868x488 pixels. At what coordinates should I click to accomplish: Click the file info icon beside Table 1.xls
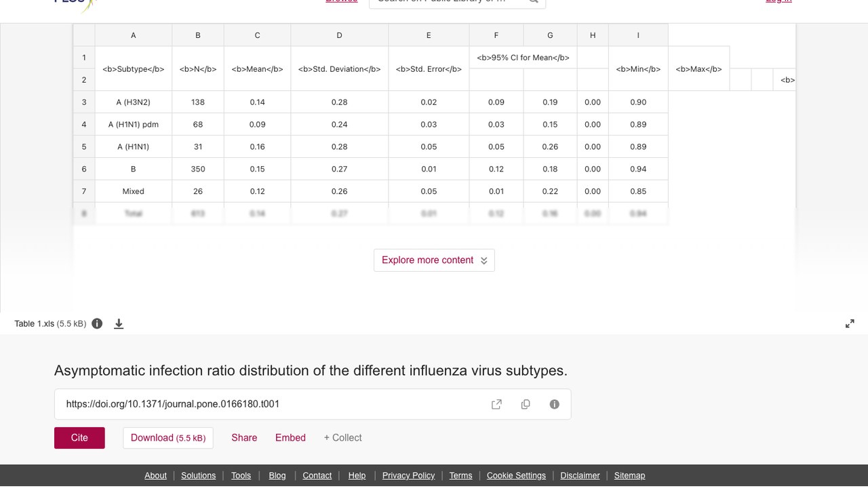[x=97, y=323]
